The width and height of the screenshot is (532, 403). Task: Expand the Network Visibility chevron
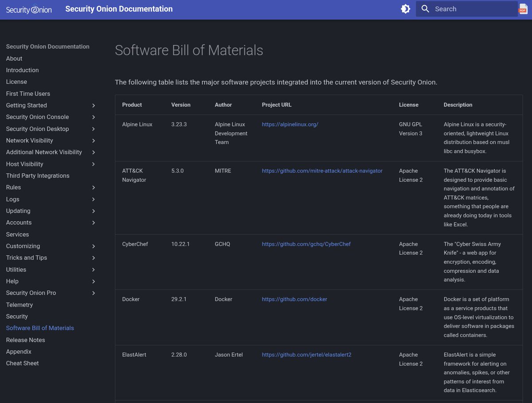94,141
